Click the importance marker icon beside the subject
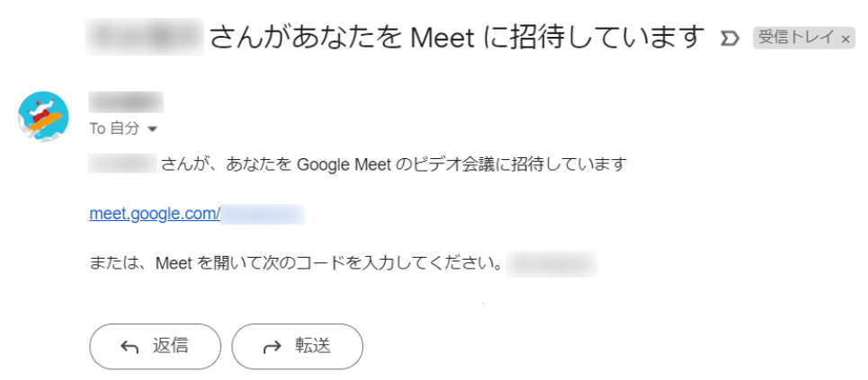The image size is (868, 380). tap(729, 38)
